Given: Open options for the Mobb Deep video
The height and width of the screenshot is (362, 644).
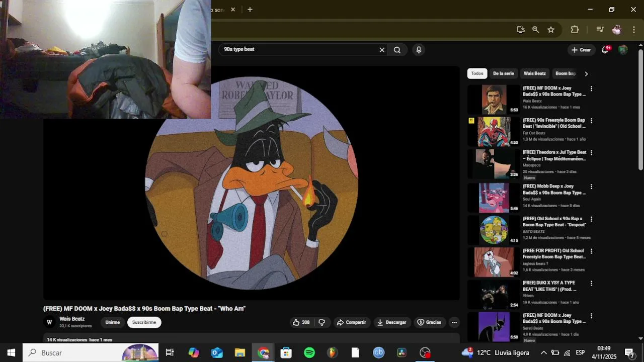Looking at the screenshot, I should 591,187.
